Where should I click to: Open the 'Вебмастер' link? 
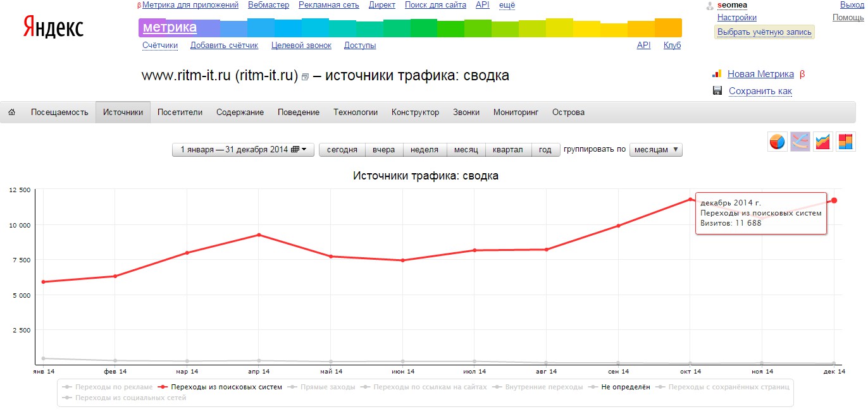tap(268, 5)
